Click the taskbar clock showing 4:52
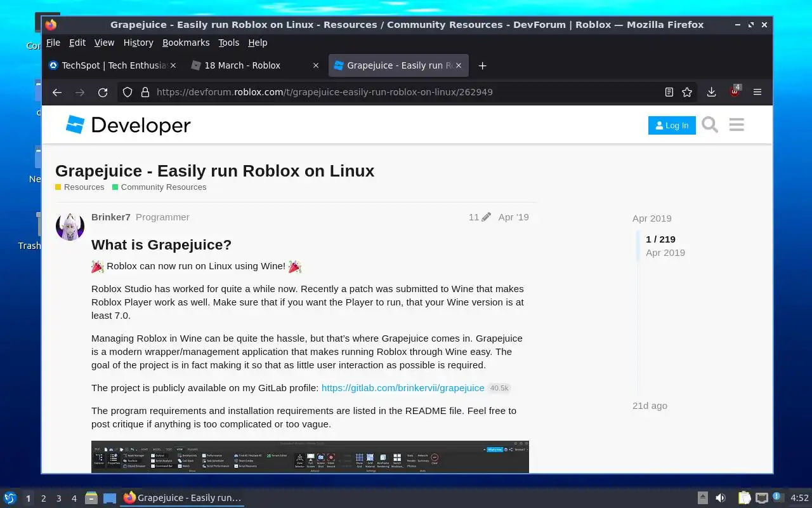The image size is (812, 508). point(799,498)
